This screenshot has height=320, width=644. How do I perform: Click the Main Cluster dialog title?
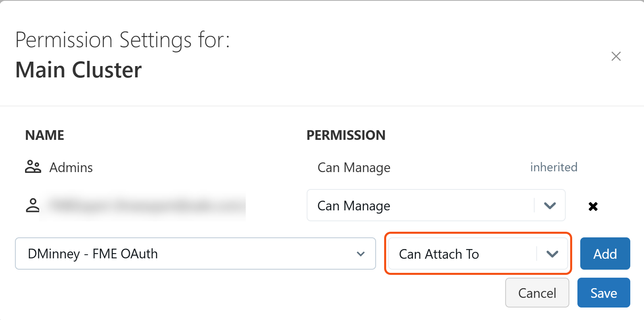[78, 69]
